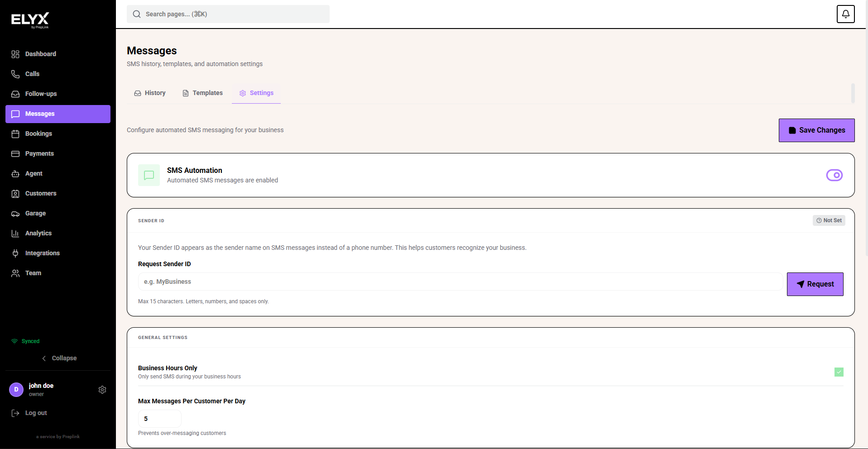
Task: Click the Synced wifi status icon
Action: coord(14,341)
